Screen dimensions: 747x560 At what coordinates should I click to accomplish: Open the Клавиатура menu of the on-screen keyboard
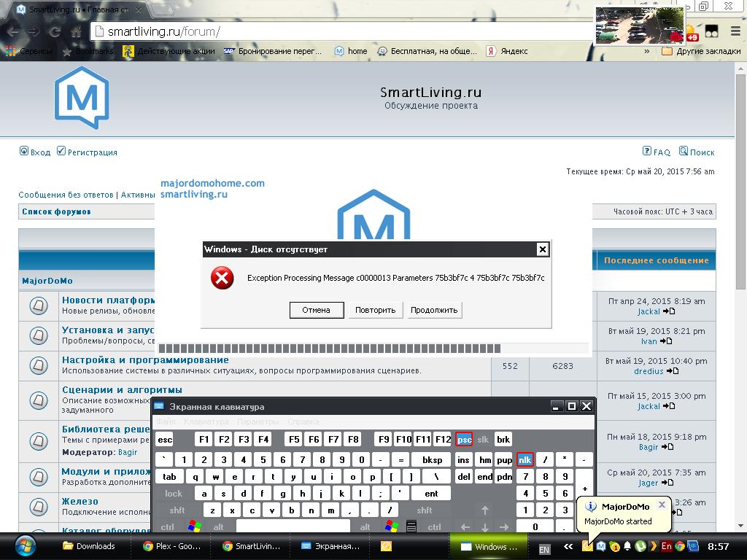[x=206, y=421]
